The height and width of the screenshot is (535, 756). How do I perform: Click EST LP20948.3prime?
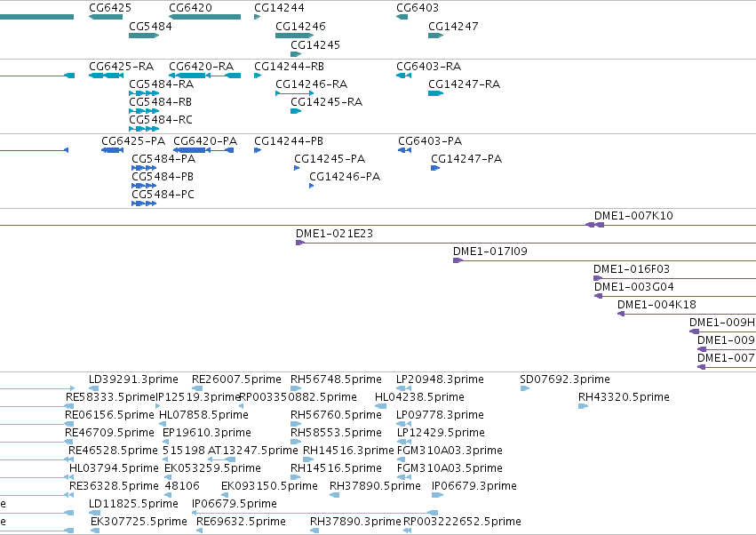click(441, 379)
